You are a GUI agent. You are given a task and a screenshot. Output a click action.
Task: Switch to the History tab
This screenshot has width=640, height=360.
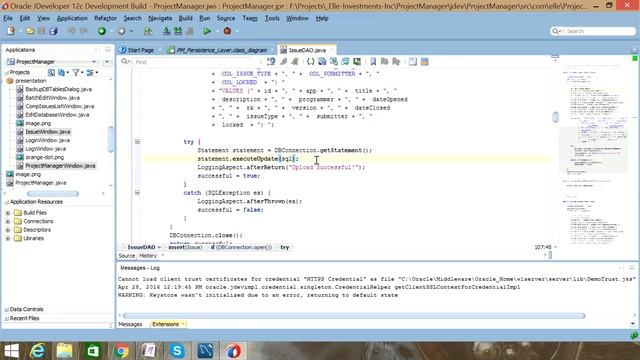[x=148, y=256]
